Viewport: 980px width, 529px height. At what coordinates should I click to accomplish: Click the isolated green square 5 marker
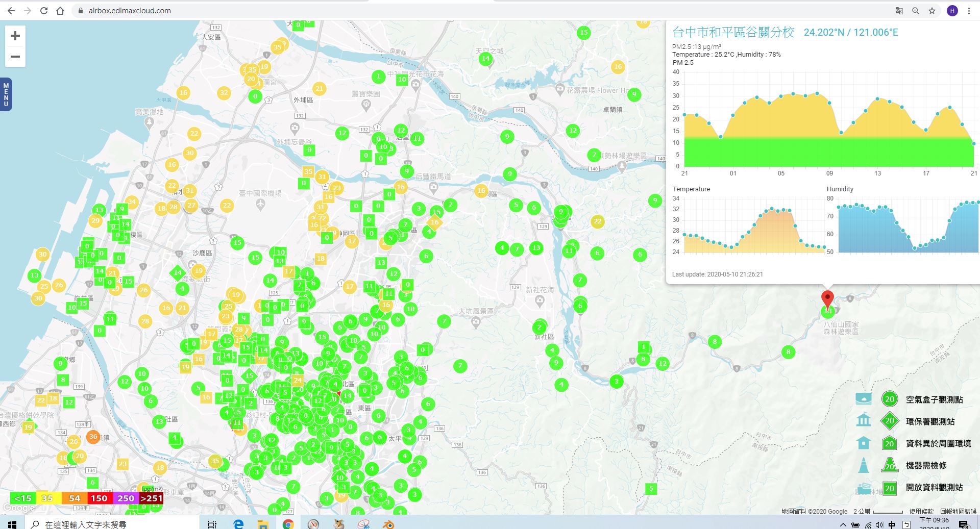pyautogui.click(x=651, y=489)
